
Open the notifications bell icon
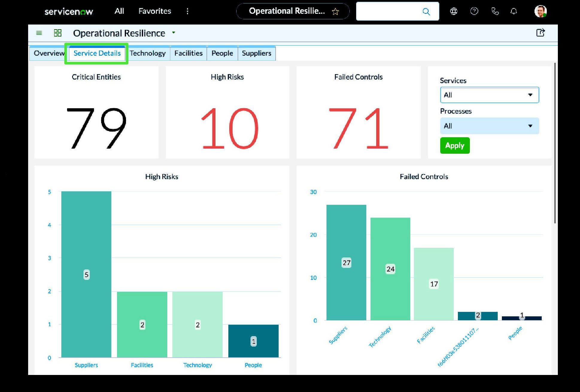click(x=514, y=11)
